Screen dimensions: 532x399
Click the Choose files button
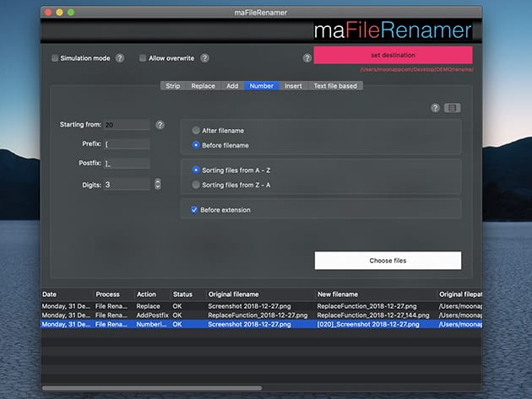coord(388,261)
